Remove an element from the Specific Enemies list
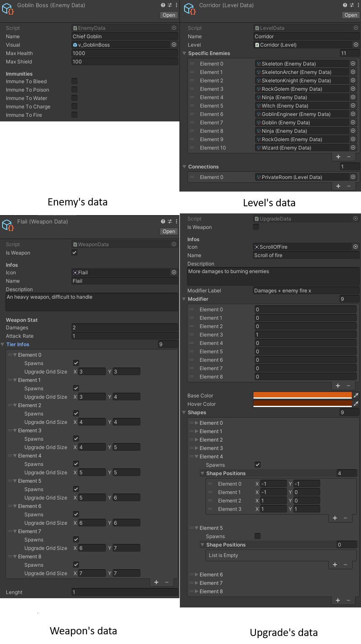This screenshot has width=361, height=644. point(349,157)
